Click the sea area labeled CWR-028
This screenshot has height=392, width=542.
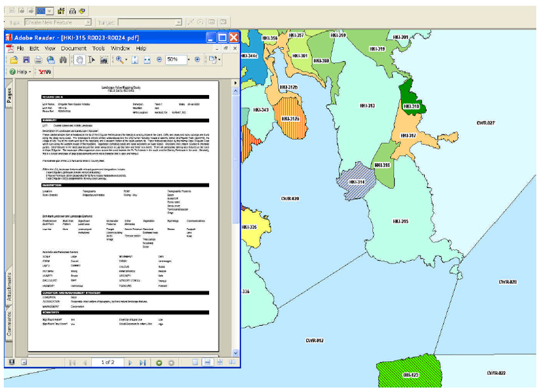pyautogui.click(x=507, y=282)
